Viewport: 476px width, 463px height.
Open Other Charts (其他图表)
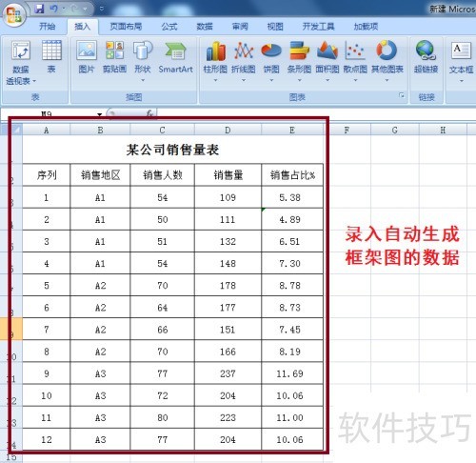pos(387,60)
